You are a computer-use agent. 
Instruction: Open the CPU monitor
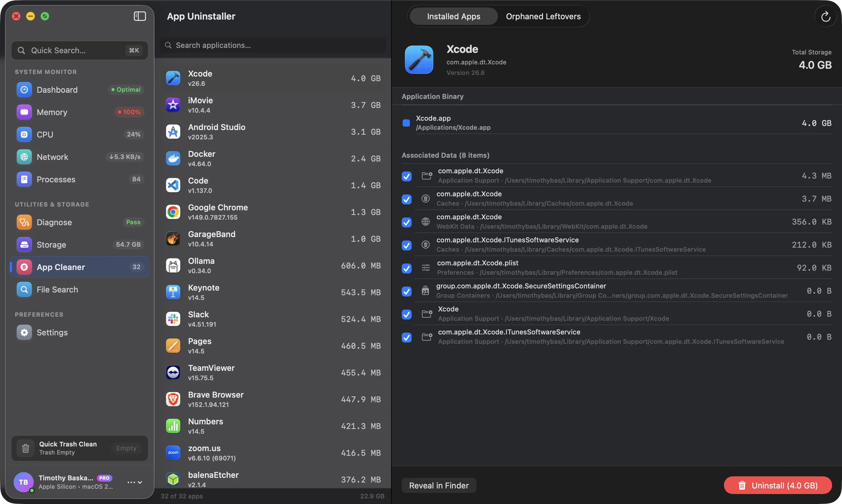pos(79,134)
